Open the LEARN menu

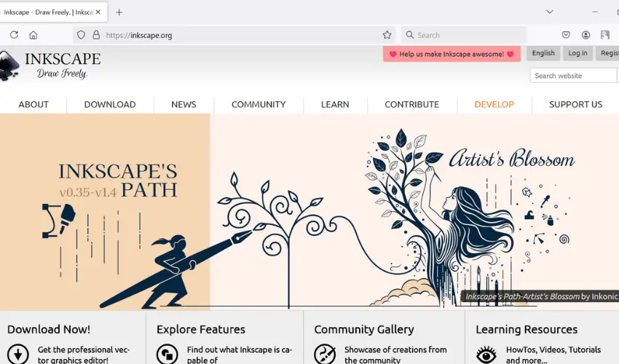(x=335, y=104)
